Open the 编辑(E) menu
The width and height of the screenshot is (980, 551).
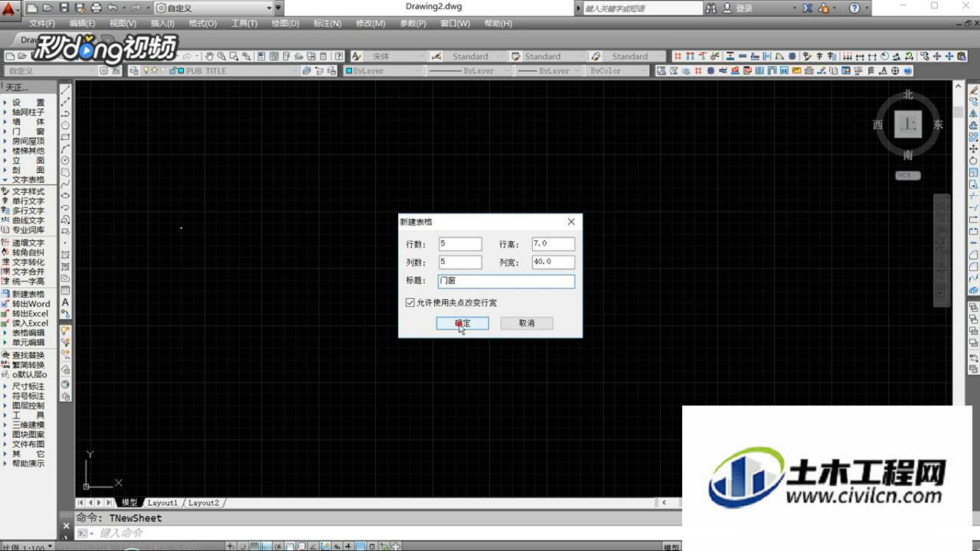pyautogui.click(x=82, y=24)
